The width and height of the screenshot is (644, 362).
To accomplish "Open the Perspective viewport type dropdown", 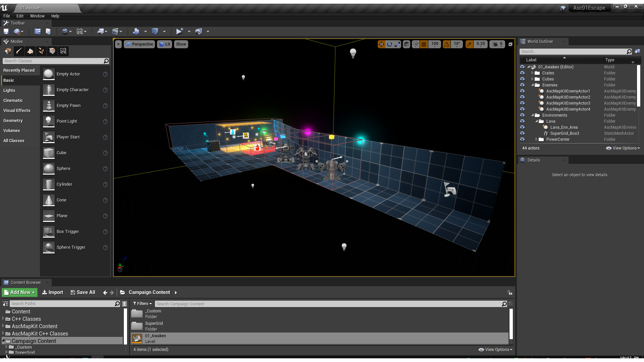I will pos(140,44).
